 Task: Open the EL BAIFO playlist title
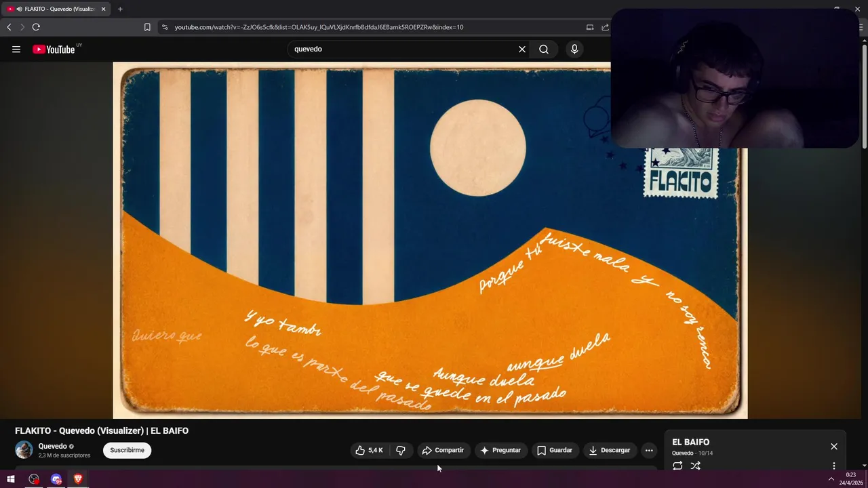690,442
